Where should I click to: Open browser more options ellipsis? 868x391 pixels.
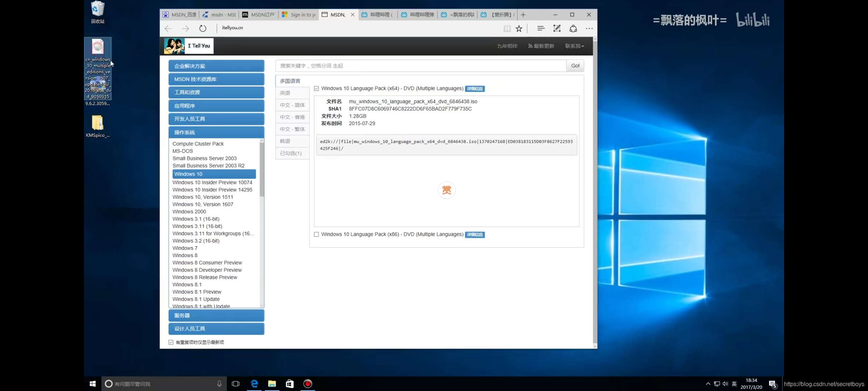click(x=589, y=28)
